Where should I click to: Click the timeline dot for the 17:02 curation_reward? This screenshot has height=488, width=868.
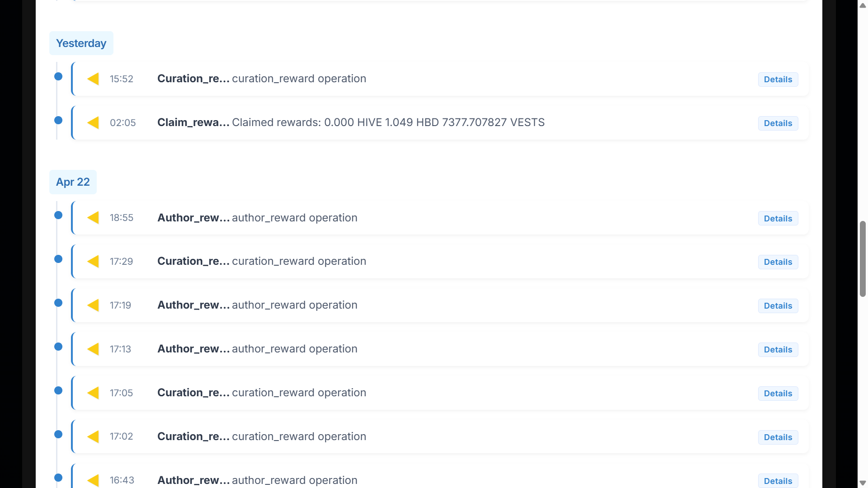coord(58,434)
